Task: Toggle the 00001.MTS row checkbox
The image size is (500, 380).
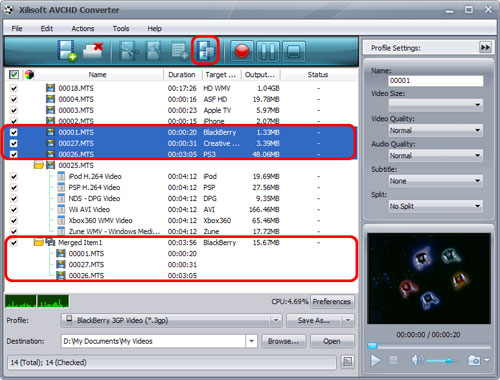Action: (14, 132)
